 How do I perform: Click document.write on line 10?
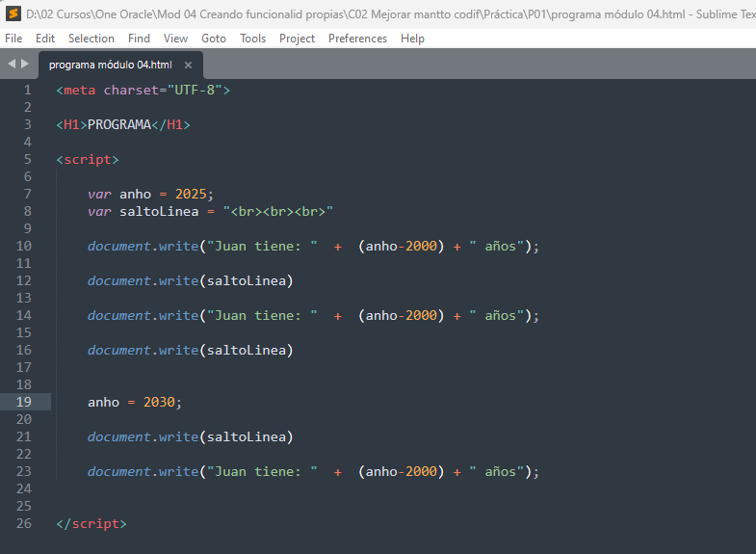(x=143, y=247)
